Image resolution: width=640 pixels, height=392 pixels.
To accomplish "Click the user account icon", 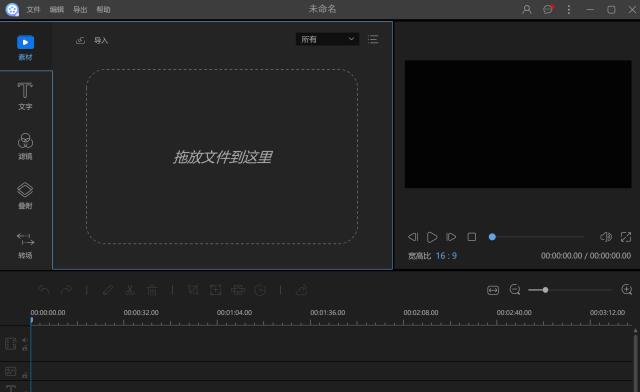I will [x=527, y=9].
